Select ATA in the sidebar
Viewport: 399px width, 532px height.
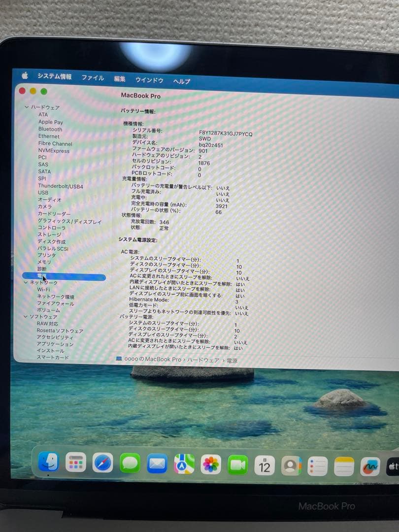(43, 114)
